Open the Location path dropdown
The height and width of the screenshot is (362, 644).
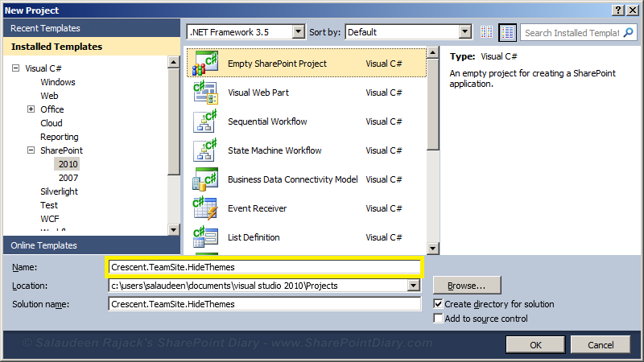coord(414,286)
